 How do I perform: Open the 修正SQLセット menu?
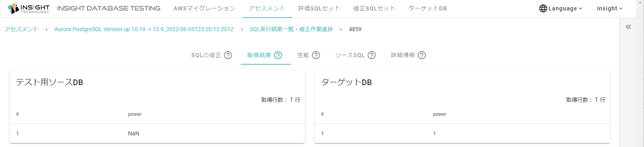374,8
